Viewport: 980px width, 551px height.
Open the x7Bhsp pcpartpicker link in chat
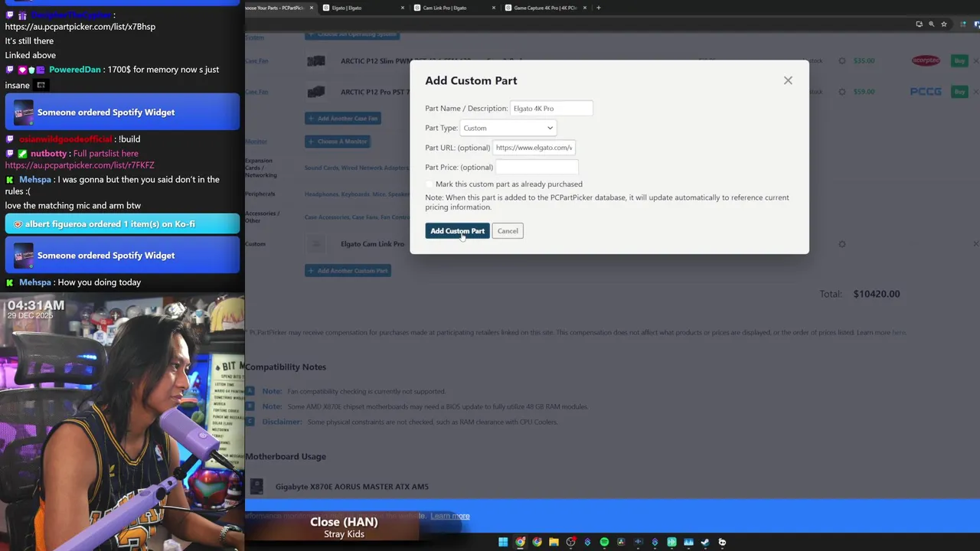tap(80, 27)
